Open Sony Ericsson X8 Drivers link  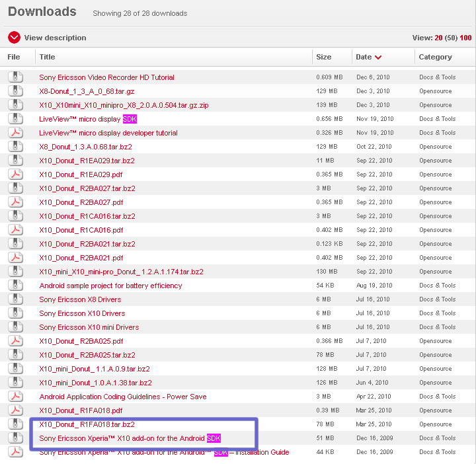80,299
